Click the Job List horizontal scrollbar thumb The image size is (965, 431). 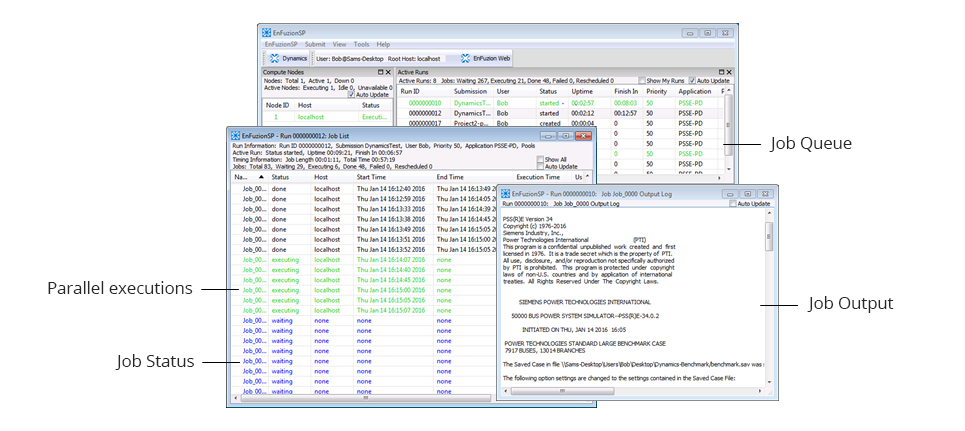coord(366,398)
